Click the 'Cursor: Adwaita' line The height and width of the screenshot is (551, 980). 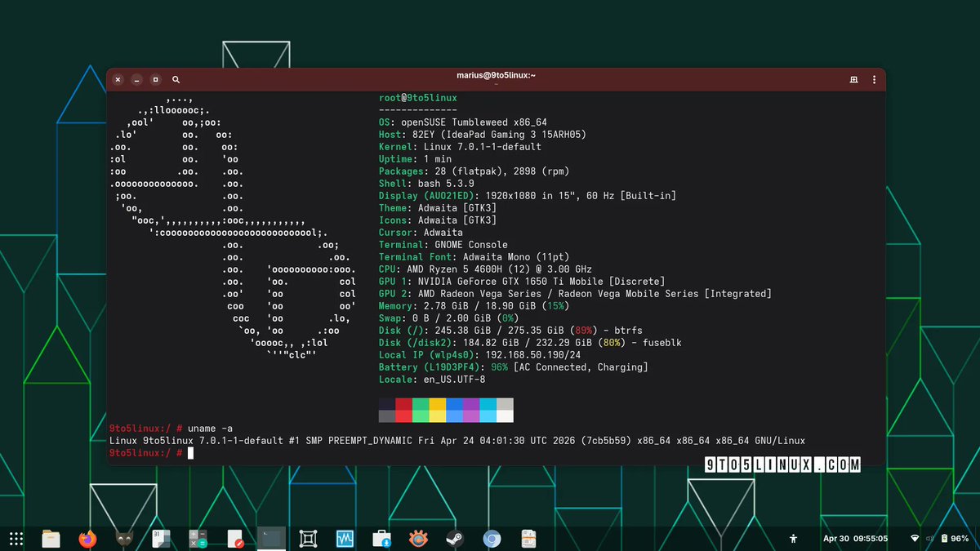(421, 233)
